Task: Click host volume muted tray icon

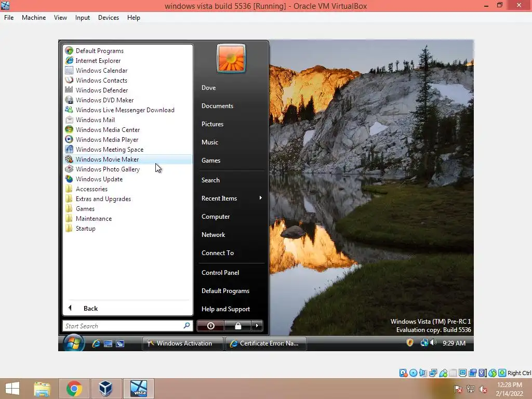Action: coord(483,389)
